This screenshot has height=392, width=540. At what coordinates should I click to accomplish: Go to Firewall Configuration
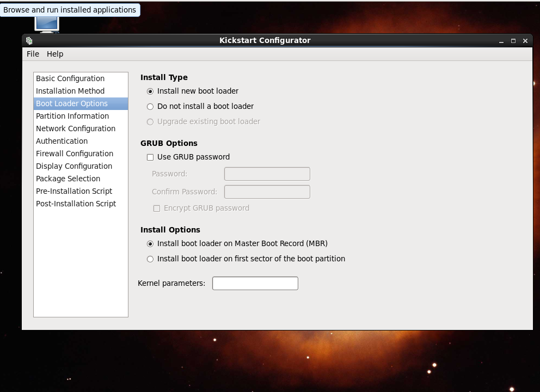pyautogui.click(x=81, y=154)
